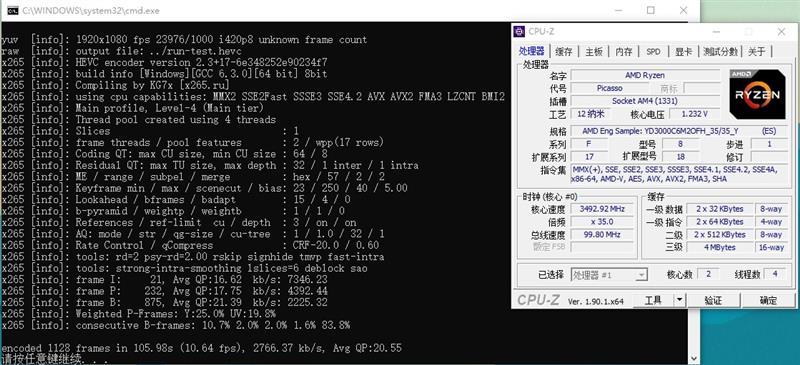800x365 pixels.
Task: Click the consecutive B-frames line
Action: (176, 325)
